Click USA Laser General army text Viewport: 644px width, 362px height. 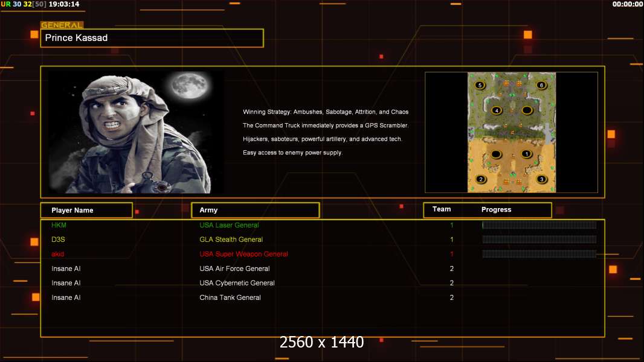(229, 225)
